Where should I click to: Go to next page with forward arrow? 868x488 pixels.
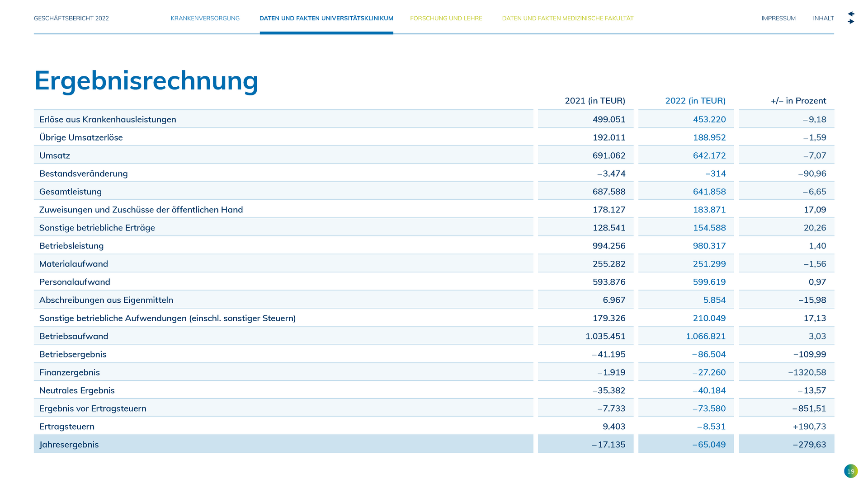(851, 22)
